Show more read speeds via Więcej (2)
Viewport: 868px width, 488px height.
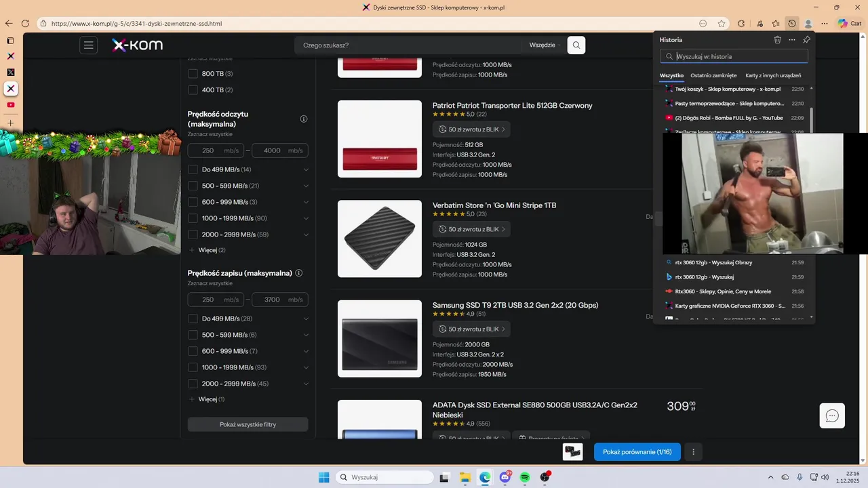[207, 250]
